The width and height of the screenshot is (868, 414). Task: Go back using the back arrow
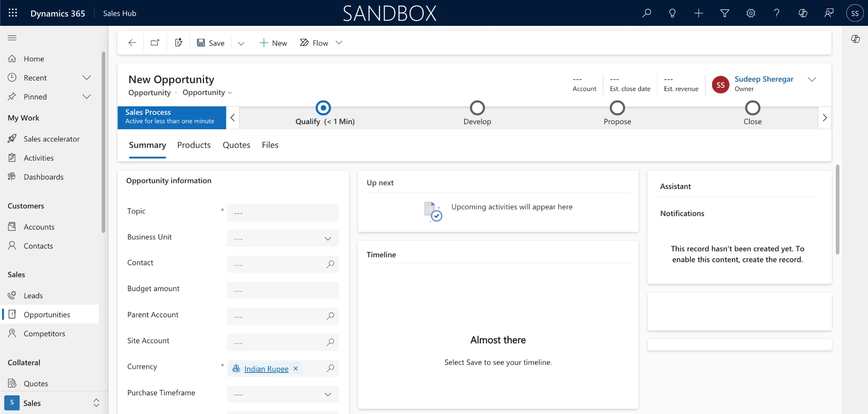[132, 43]
